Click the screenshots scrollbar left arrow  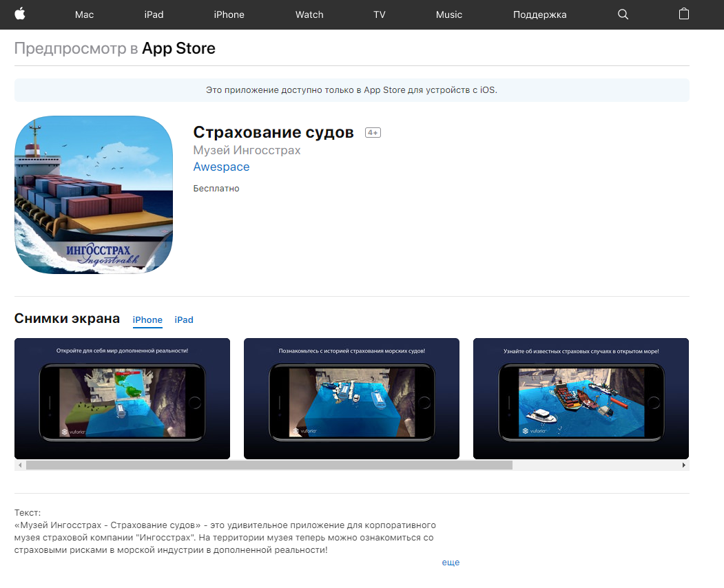coord(20,465)
